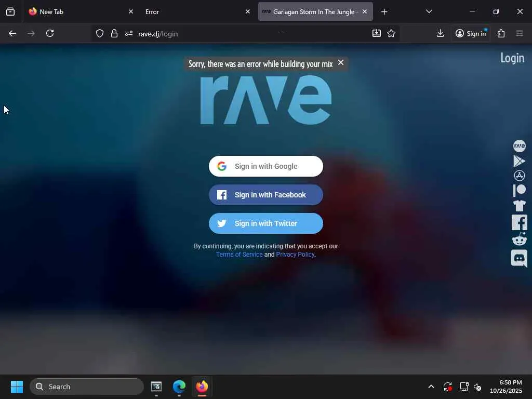Install site as app from address bar
This screenshot has width=532, height=399.
(x=377, y=33)
